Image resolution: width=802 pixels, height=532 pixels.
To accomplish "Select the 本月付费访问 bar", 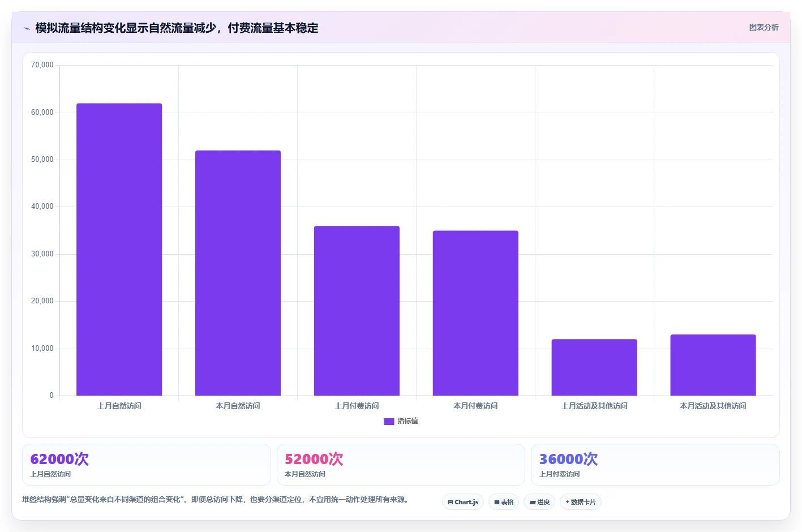I will pyautogui.click(x=475, y=313).
